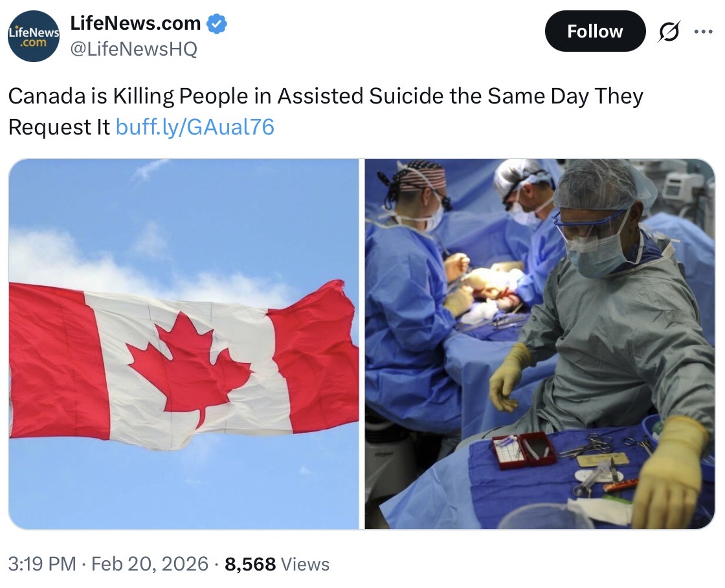
Task: Click the blue verified checkmark badge
Action: tap(216, 23)
